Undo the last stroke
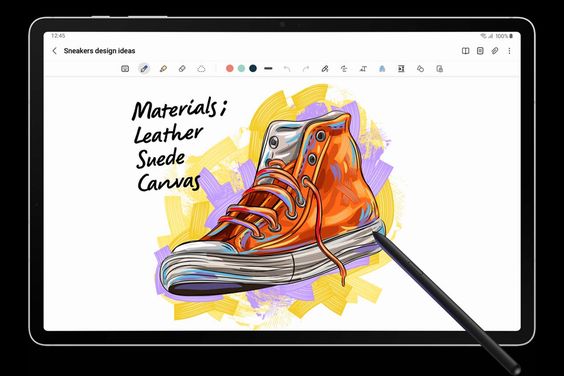Viewport: 564px width, 376px height. 287,68
